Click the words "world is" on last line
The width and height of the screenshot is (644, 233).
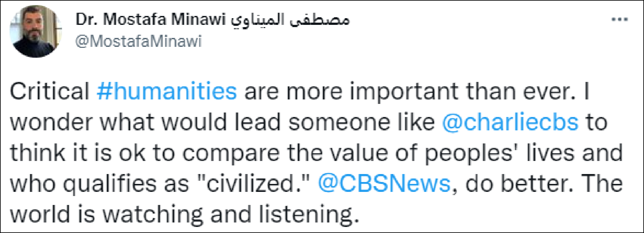click(53, 214)
